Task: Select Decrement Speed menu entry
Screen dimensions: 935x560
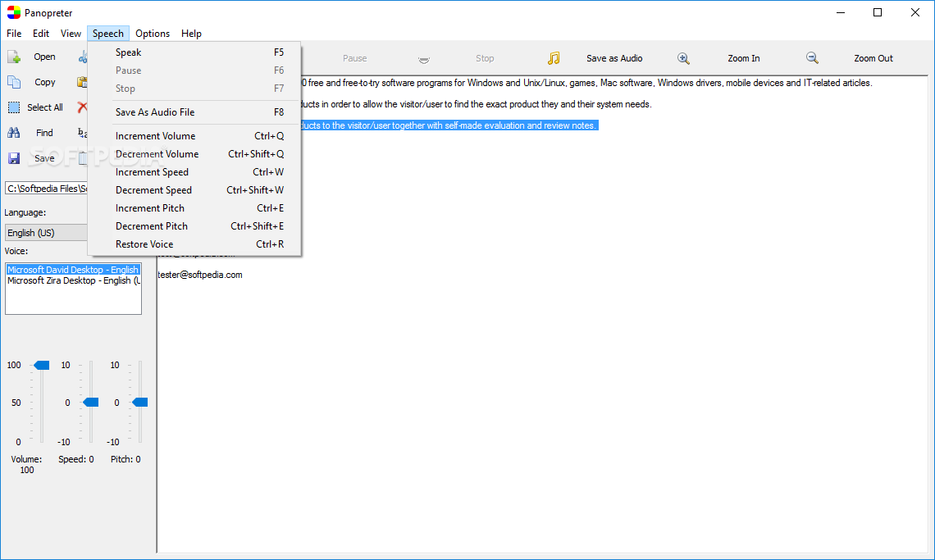Action: [x=194, y=190]
